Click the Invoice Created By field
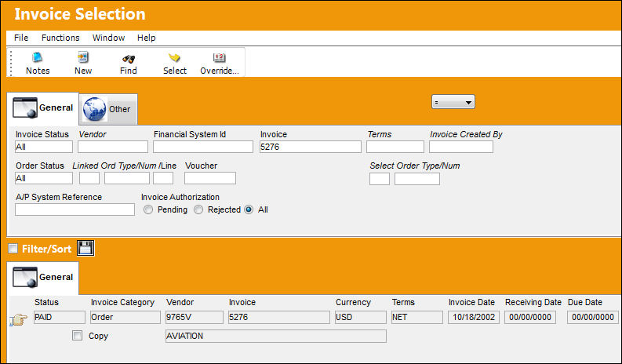 (x=461, y=147)
